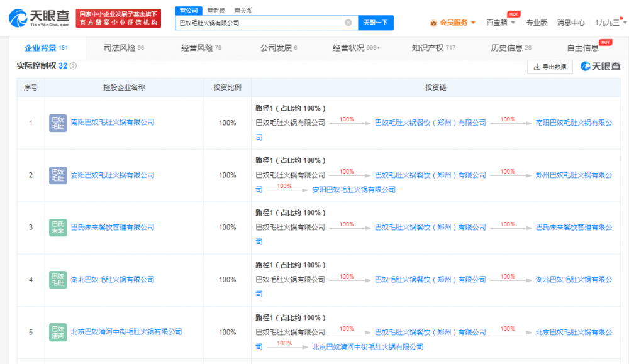Click the 巴氏未来 green logo thumbnail
Image resolution: width=629 pixels, height=364 pixels.
[58, 228]
